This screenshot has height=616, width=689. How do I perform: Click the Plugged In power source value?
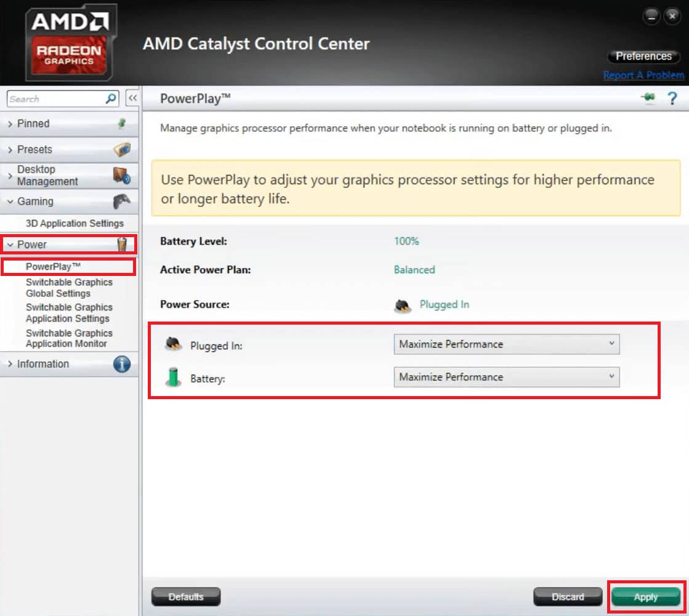click(x=444, y=304)
